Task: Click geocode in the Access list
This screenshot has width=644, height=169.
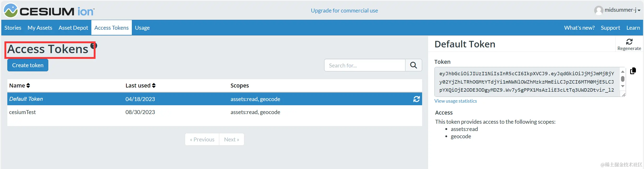Action: click(461, 136)
